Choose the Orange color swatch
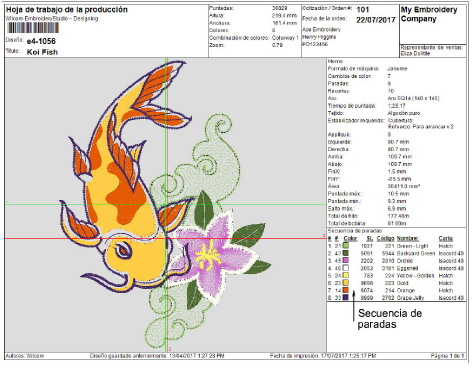Screen dimensions: 475x368 pos(346,290)
